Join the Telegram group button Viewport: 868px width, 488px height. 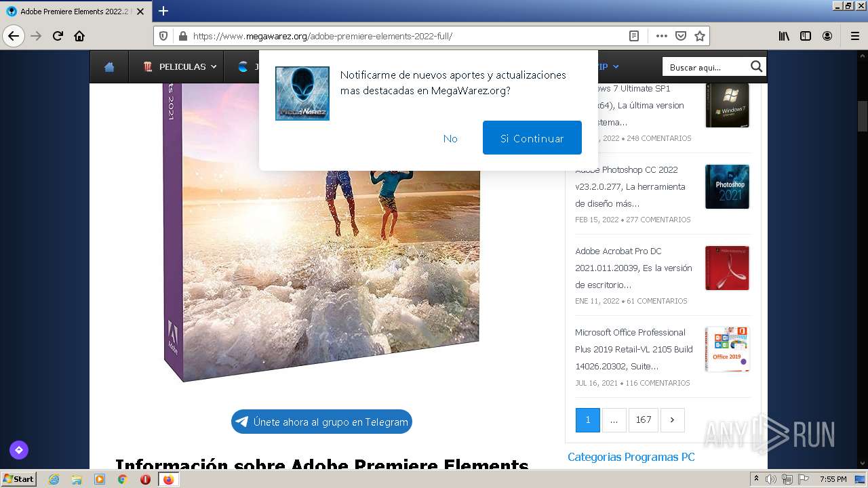click(x=321, y=422)
